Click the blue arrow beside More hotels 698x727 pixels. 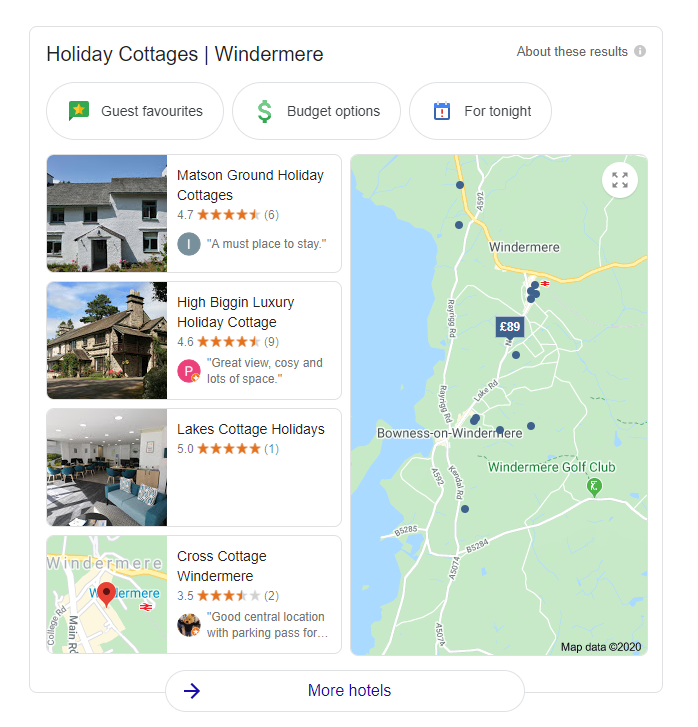pos(192,691)
